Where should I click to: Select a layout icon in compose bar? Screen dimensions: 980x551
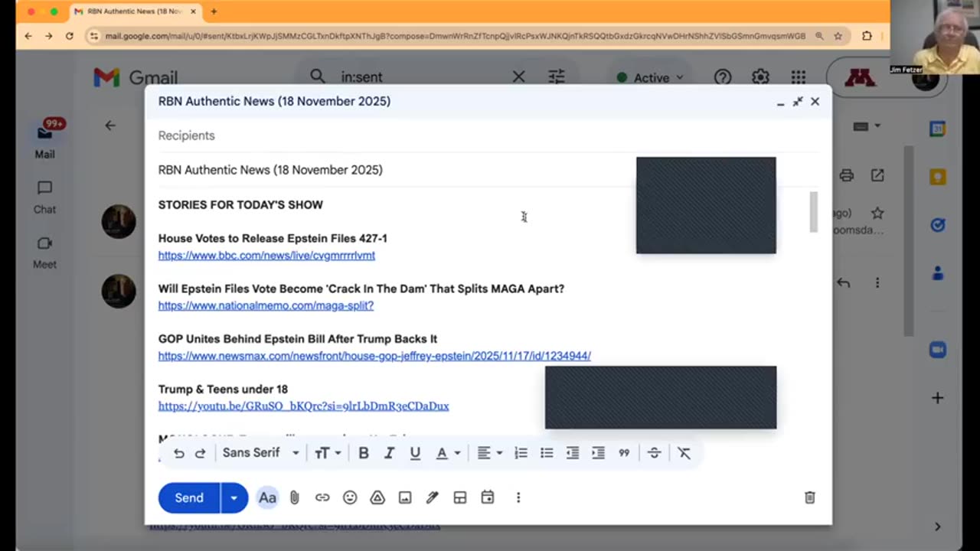pyautogui.click(x=460, y=497)
